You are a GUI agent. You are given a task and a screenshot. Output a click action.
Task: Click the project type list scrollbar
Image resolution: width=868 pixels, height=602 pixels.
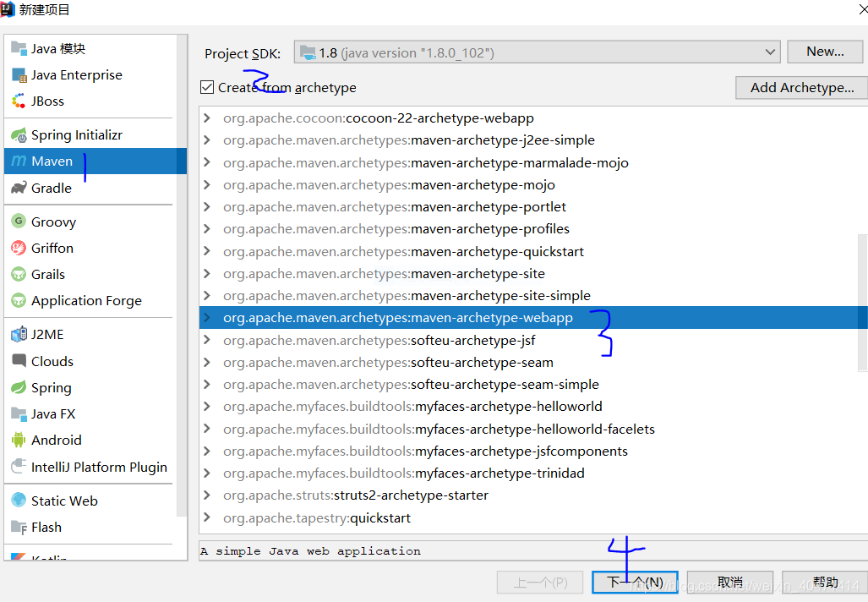pos(182,276)
